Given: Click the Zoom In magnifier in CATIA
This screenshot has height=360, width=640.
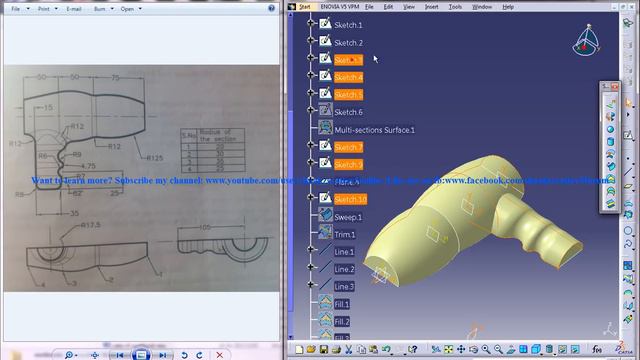Looking at the screenshot, I should pyautogui.click(x=486, y=349).
